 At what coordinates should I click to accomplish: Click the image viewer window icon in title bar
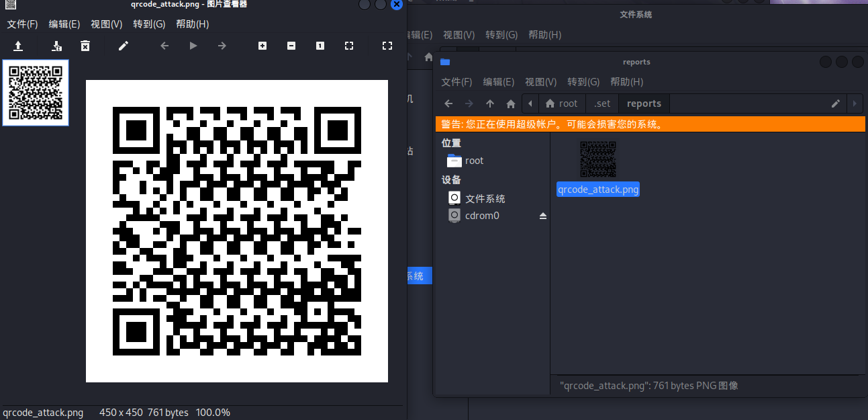coord(11,4)
